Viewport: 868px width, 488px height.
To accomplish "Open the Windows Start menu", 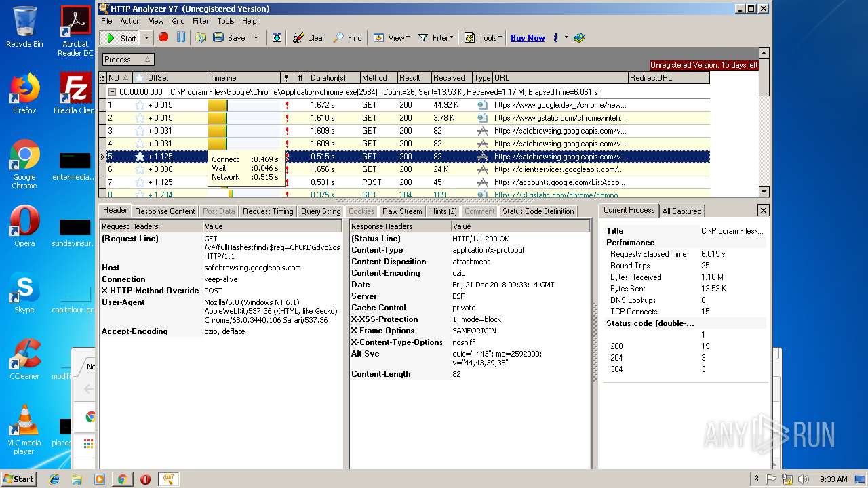I will tap(18, 479).
